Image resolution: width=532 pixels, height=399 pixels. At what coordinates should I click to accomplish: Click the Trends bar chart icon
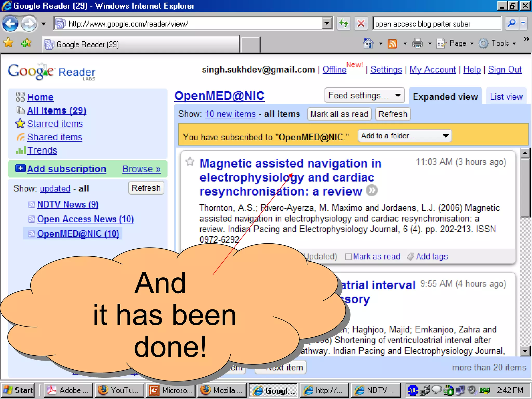[x=21, y=150]
